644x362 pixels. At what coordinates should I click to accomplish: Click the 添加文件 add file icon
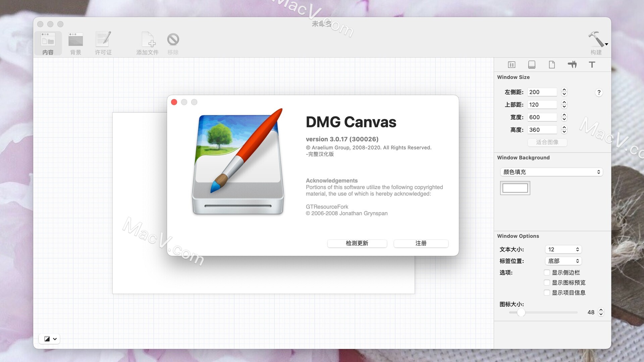148,40
